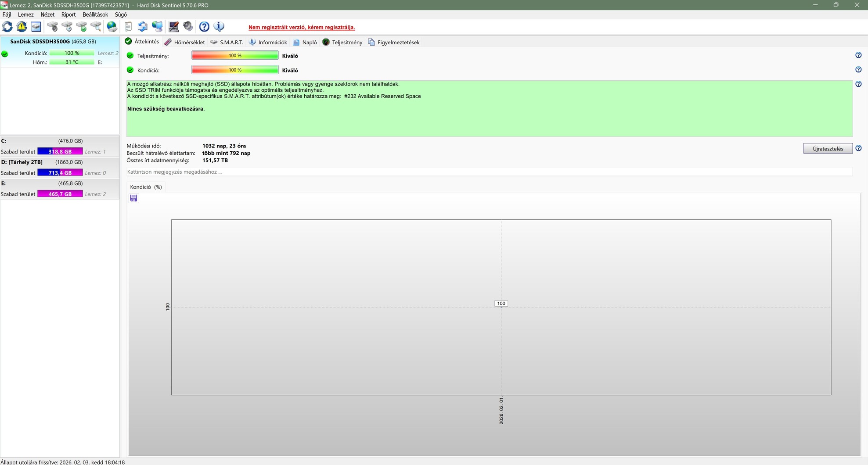Click the notepad report toolbar icon
Screen dimensions: 868x465
128,27
